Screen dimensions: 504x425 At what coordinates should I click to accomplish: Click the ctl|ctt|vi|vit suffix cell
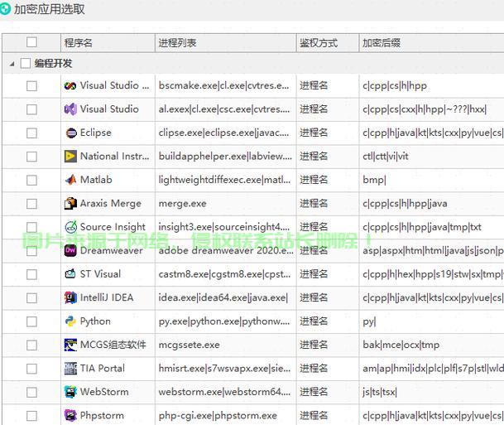tap(431, 157)
